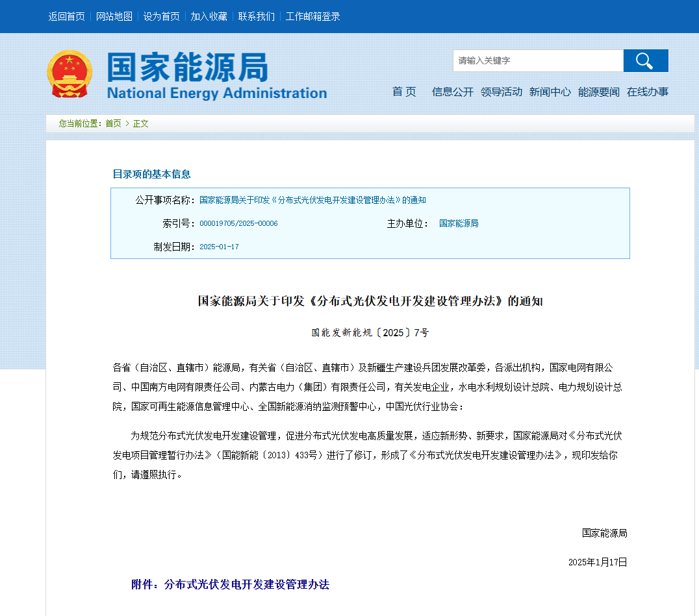
Task: Click the 公开事项名称 field label
Action: point(165,200)
